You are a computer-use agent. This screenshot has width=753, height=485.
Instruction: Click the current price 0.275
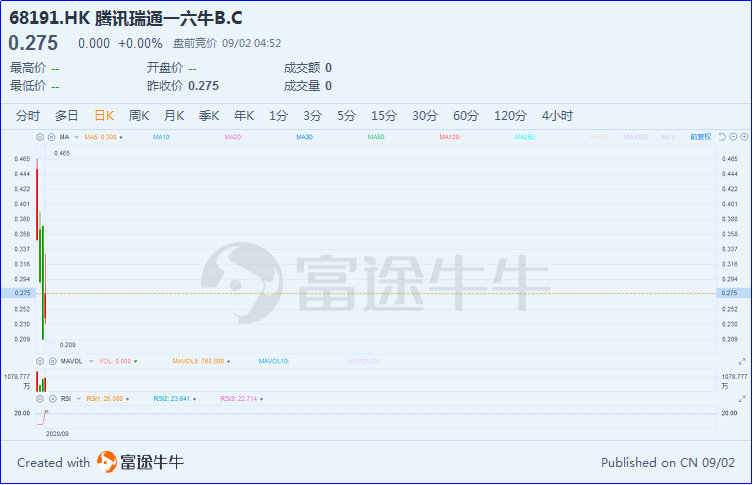pos(33,43)
